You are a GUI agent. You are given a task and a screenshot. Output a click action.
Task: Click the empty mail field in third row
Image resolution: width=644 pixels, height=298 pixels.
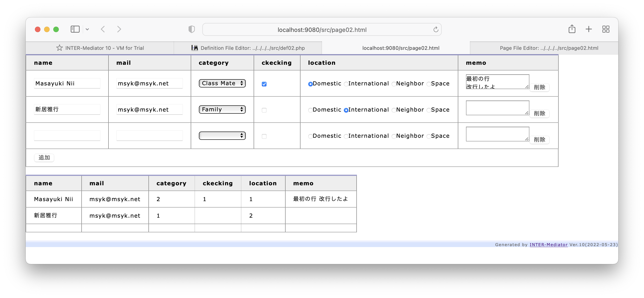pos(150,136)
